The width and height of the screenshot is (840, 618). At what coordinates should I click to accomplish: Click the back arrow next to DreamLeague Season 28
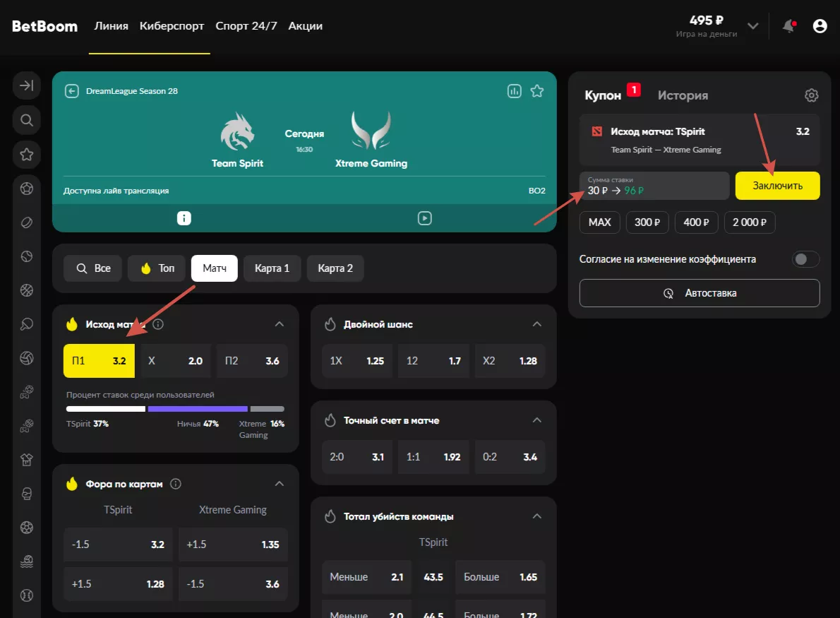[x=71, y=91]
